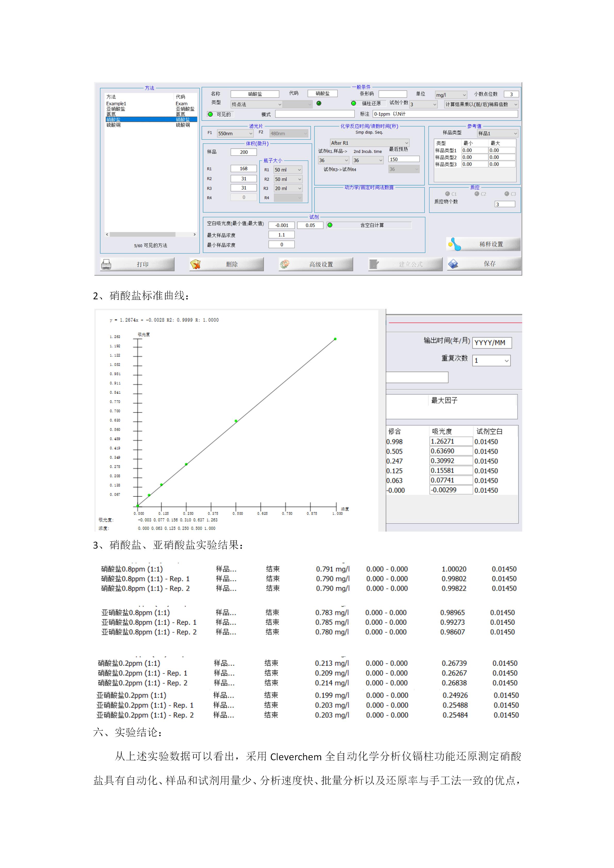Click the 标注 note field with 0-1ppm
This screenshot has width=614, height=868.
coord(445,114)
